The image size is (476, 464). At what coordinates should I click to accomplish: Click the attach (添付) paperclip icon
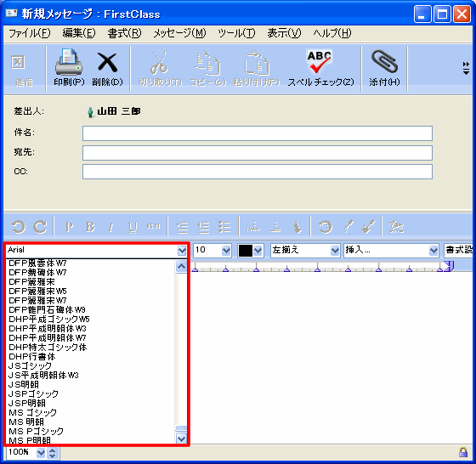pyautogui.click(x=384, y=62)
